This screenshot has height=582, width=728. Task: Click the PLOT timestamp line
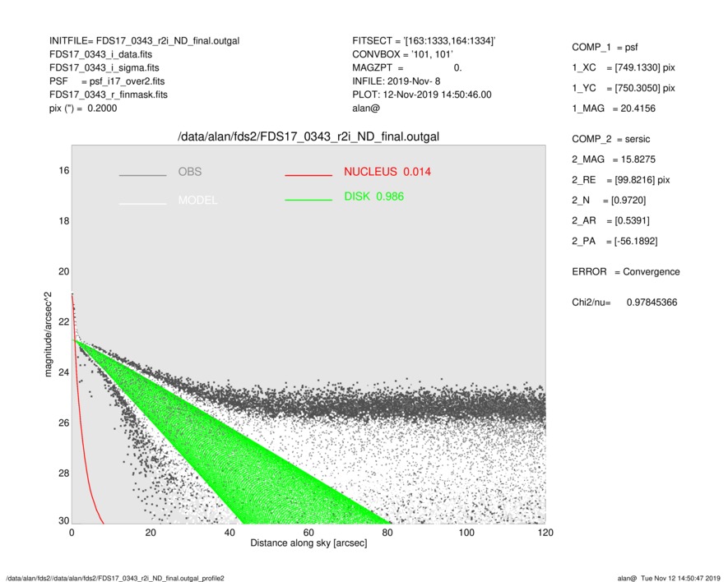pyautogui.click(x=421, y=95)
